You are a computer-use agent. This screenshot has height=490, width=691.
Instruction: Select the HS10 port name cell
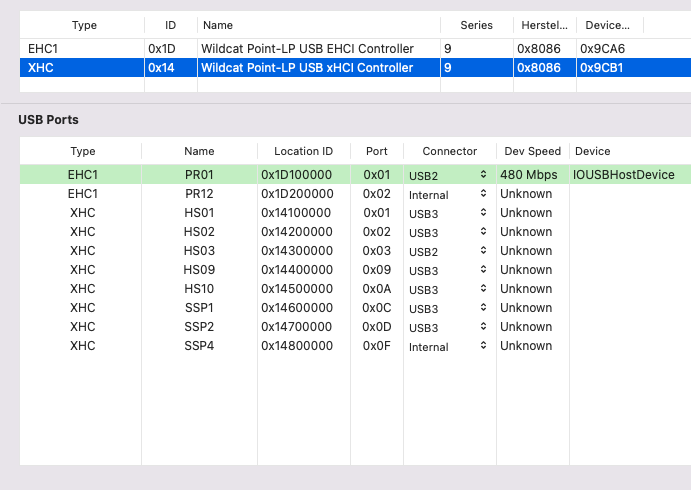(199, 289)
